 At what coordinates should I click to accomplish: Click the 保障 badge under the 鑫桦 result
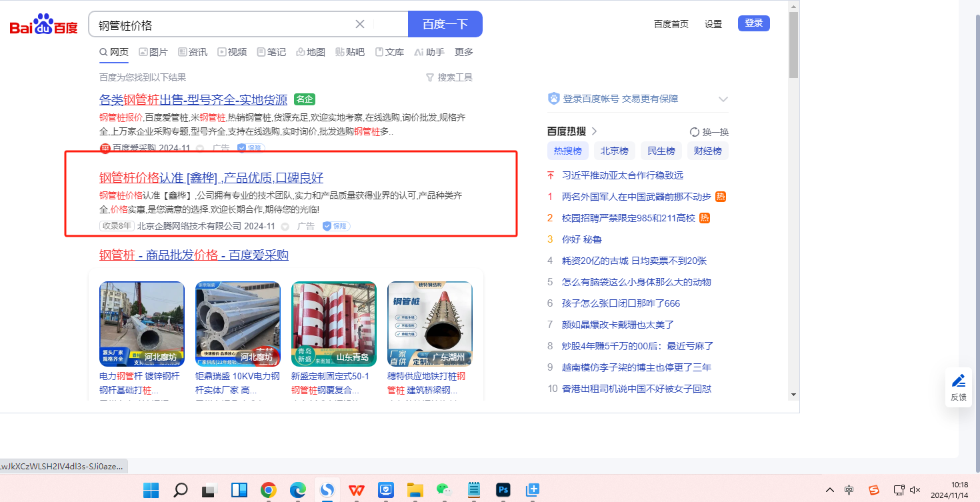(337, 226)
